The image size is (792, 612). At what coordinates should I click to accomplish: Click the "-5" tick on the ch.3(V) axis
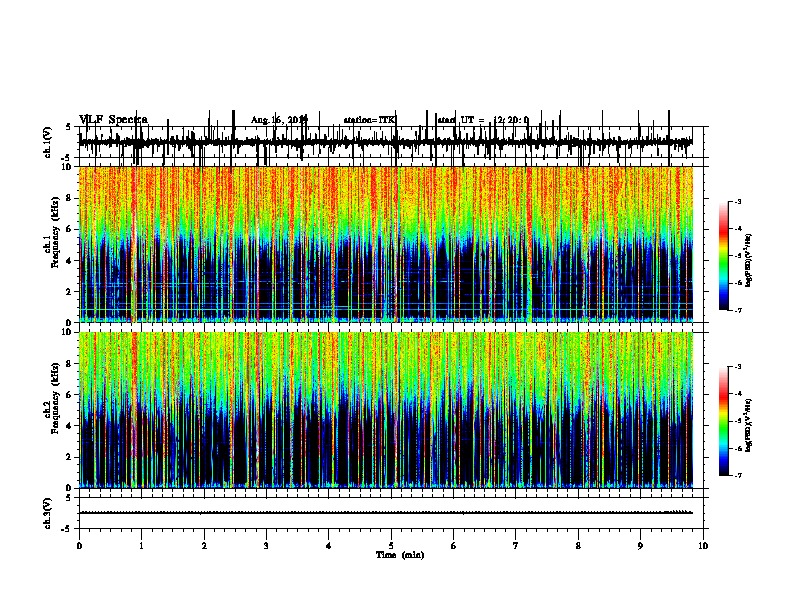pyautogui.click(x=67, y=529)
